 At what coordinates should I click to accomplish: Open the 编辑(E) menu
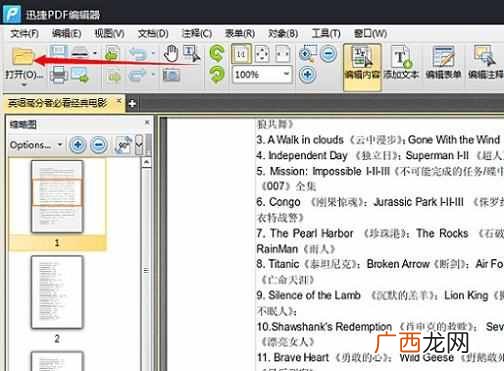click(67, 33)
